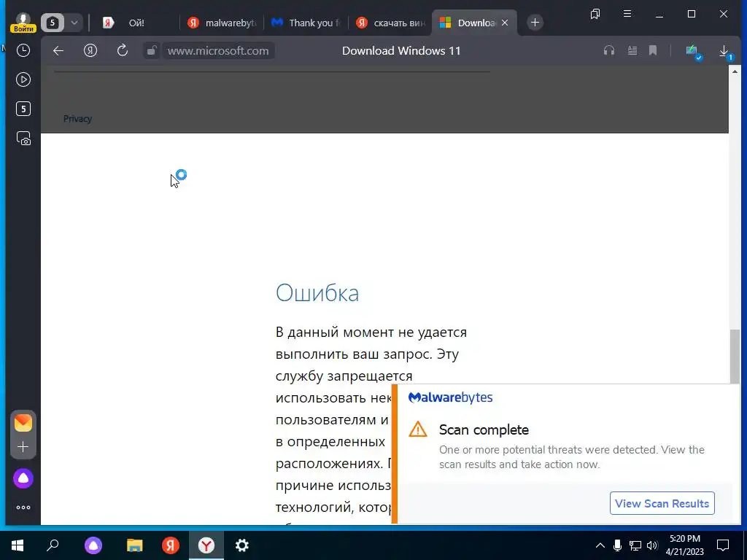This screenshot has width=747, height=560.
Task: Open the volume tray icon
Action: (x=652, y=545)
